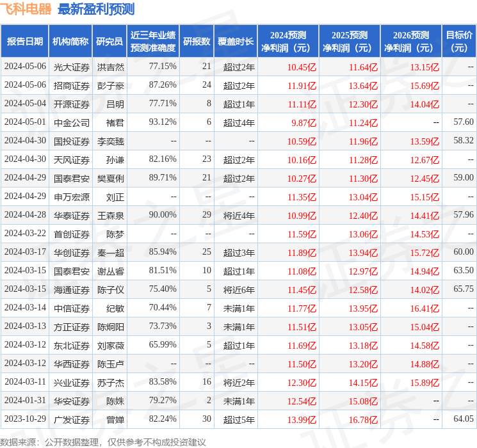
Task: Click researcher name 曾婵
Action: tap(115, 420)
